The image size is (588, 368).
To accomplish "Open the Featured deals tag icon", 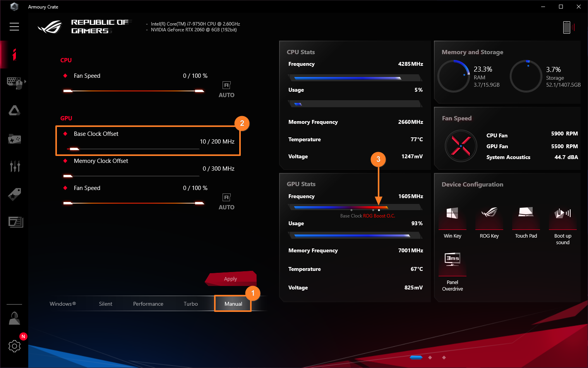I will click(x=14, y=194).
